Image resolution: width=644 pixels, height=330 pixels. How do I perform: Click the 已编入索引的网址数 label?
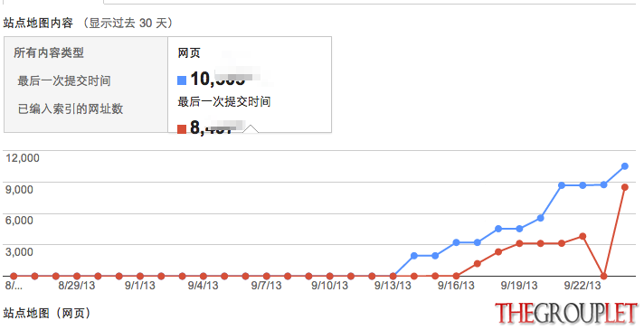71,108
